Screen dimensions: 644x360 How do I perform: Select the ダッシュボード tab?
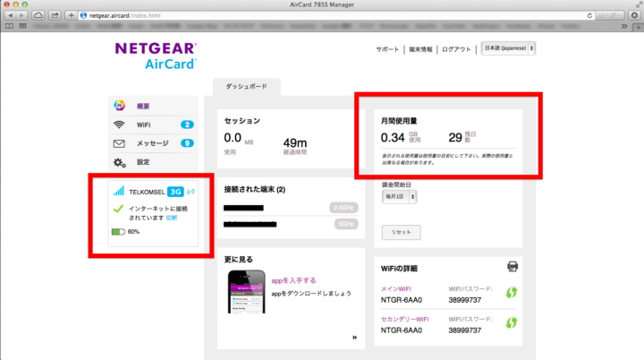[246, 87]
